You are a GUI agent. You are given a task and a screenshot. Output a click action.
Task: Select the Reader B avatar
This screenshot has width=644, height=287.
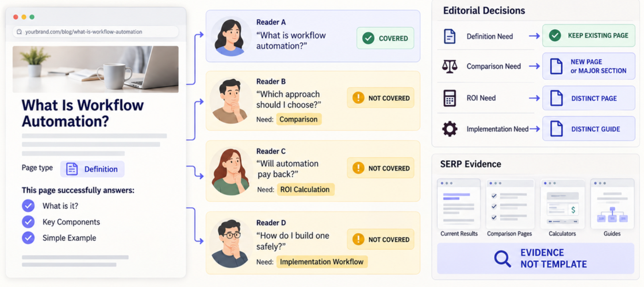pos(230,100)
